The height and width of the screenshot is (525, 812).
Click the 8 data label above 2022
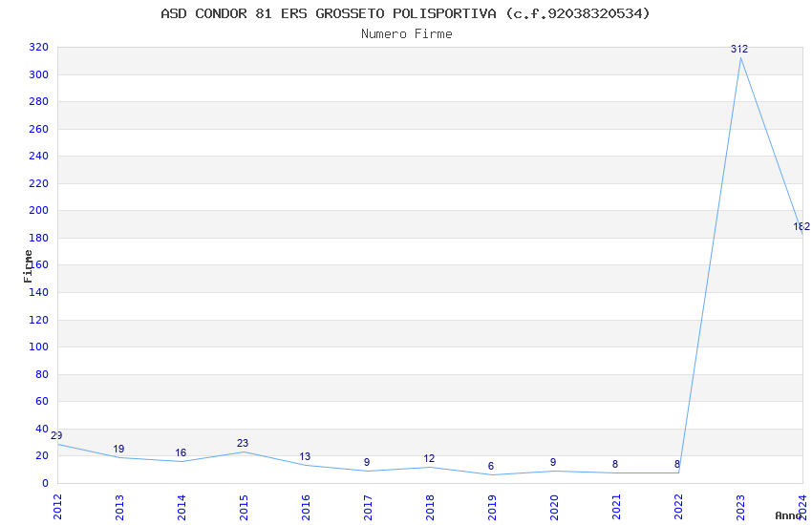point(677,465)
